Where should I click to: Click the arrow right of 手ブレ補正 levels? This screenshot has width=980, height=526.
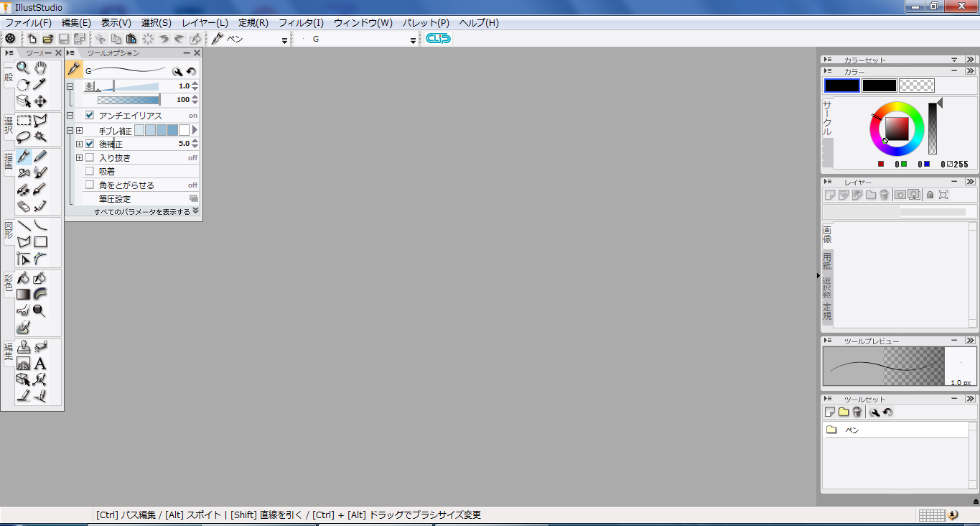[195, 130]
